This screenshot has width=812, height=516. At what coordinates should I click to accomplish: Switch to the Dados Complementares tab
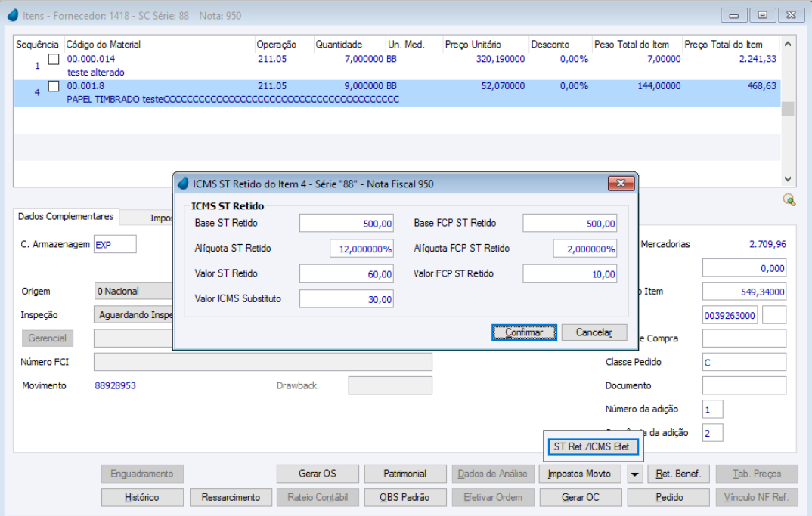[66, 216]
